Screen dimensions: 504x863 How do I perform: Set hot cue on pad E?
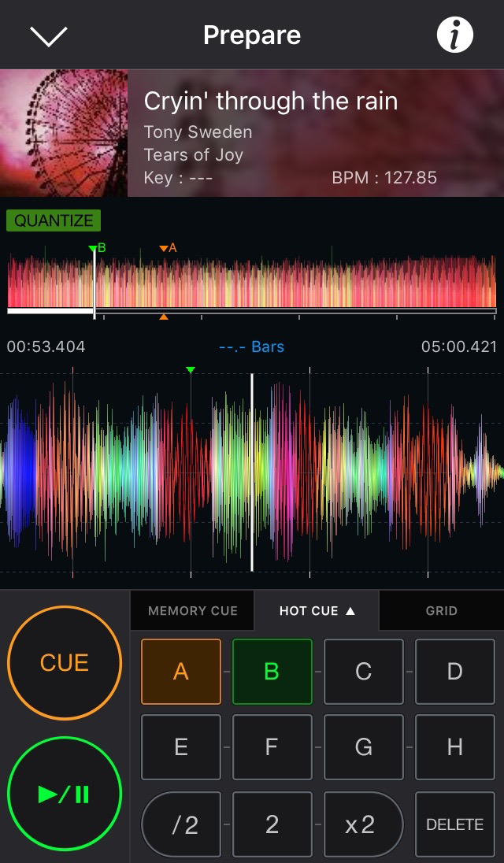(181, 747)
